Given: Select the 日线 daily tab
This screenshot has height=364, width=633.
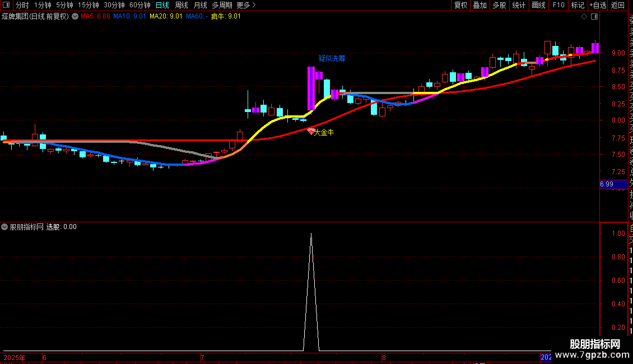Looking at the screenshot, I should point(162,5).
